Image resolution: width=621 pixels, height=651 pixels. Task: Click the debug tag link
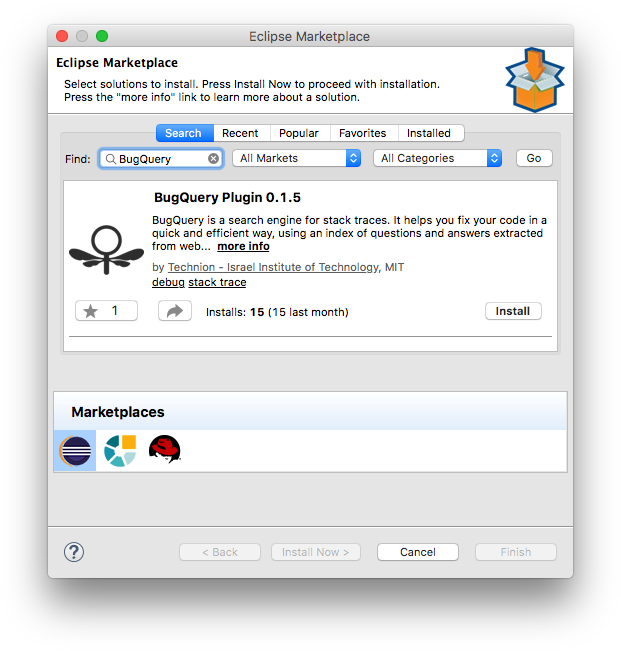tap(168, 282)
